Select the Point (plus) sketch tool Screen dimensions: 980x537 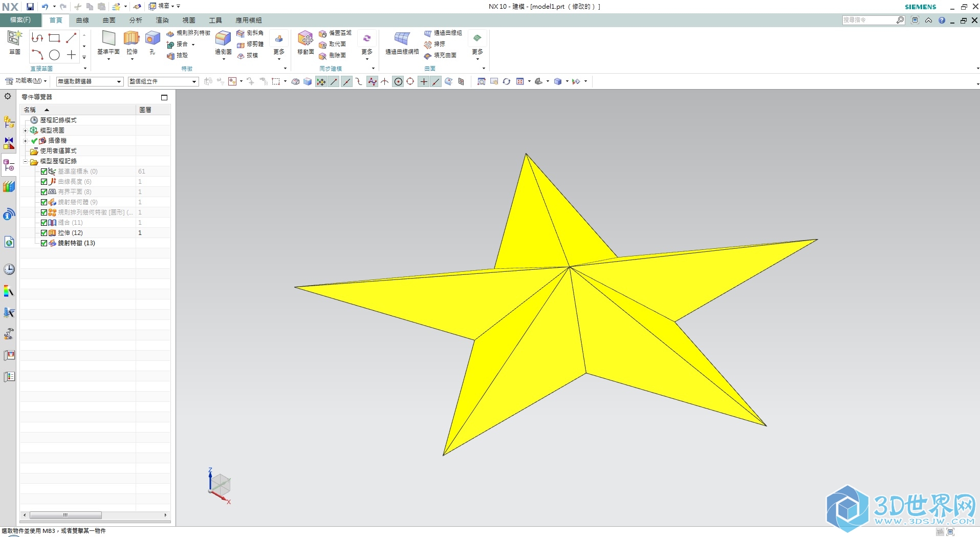71,55
